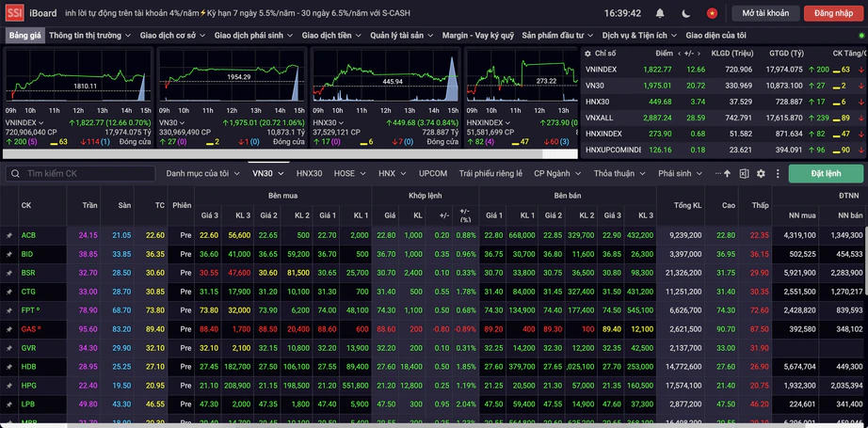Open index panel settings gear beside Chỉ số

pyautogui.click(x=587, y=54)
